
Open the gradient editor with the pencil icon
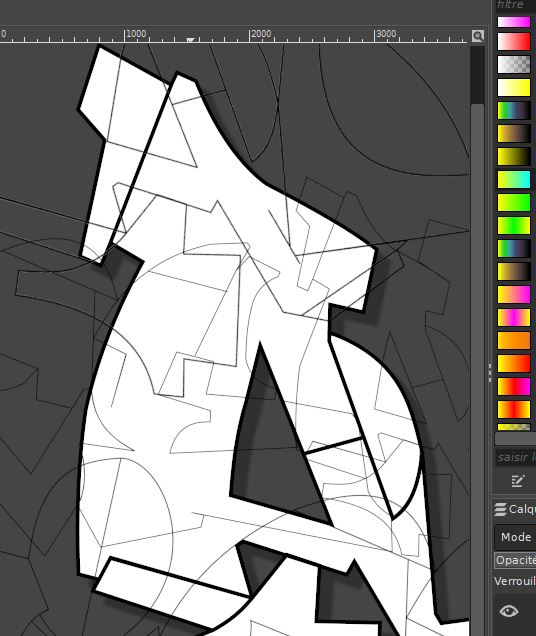pyautogui.click(x=518, y=481)
